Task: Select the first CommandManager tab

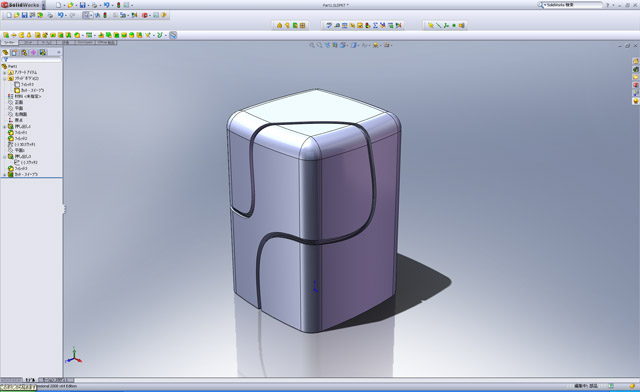Action: tap(9, 42)
